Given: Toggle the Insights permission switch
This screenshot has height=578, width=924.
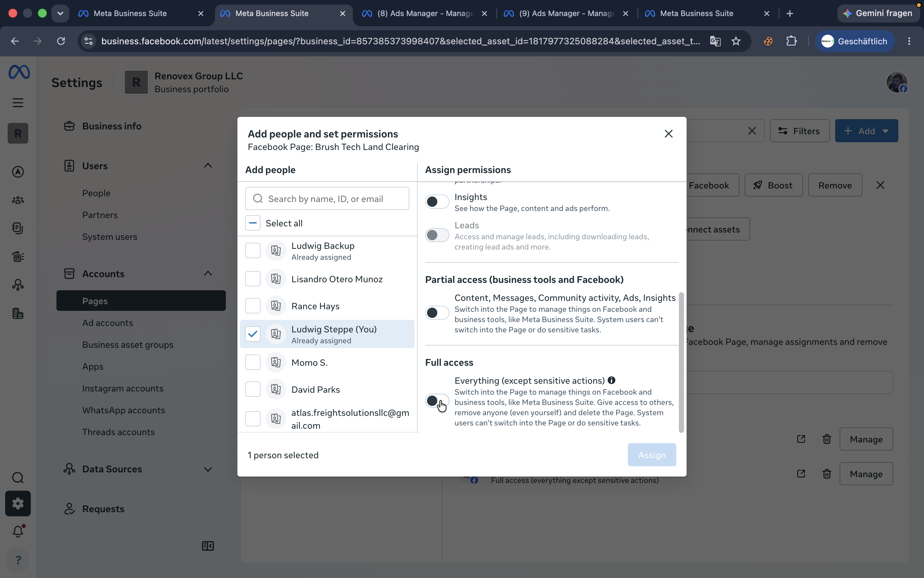Looking at the screenshot, I should coord(437,201).
